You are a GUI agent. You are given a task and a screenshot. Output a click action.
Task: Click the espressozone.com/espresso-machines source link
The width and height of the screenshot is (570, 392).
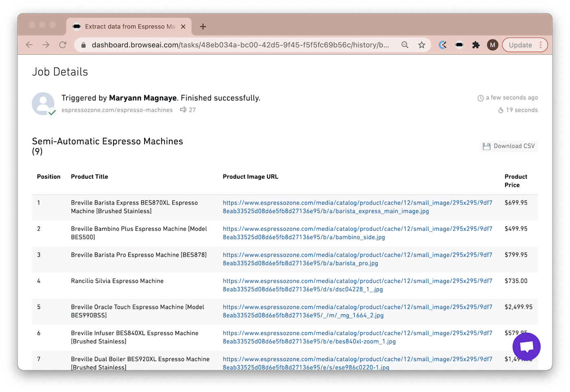tap(117, 110)
